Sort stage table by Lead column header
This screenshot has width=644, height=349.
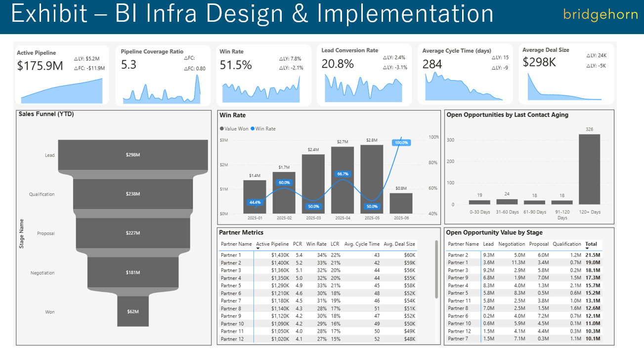click(x=488, y=244)
